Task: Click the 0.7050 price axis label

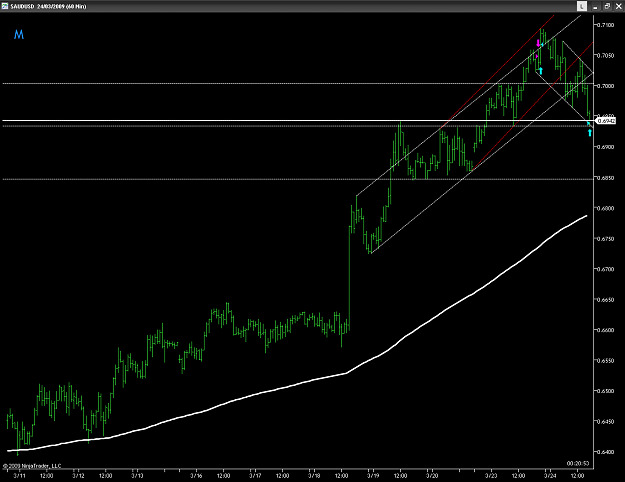Action: tap(606, 55)
